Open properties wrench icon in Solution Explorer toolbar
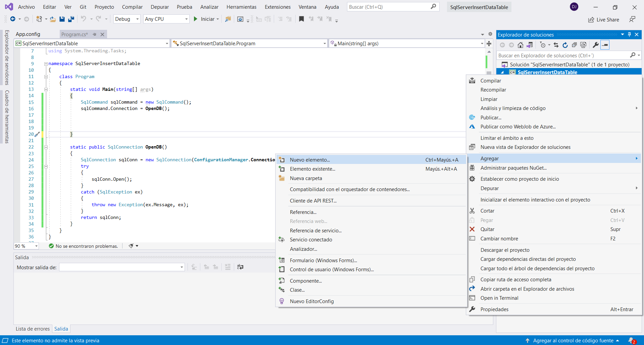Image resolution: width=644 pixels, height=345 pixels. 596,45
